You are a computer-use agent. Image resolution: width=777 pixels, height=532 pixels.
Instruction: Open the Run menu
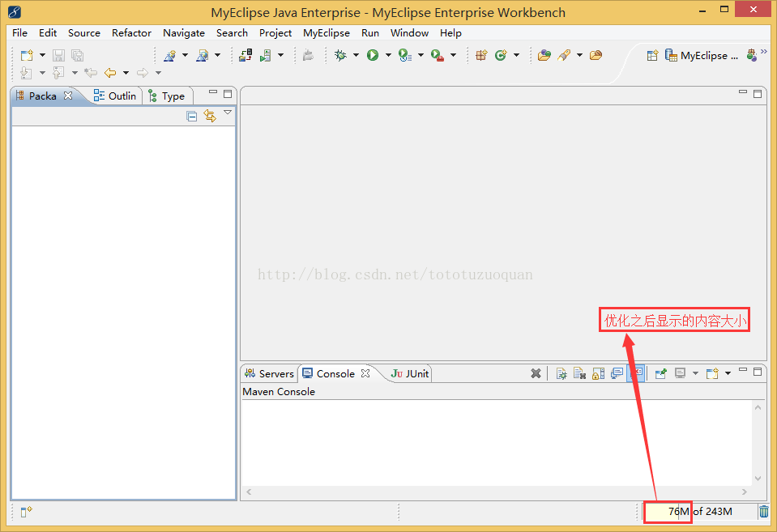click(x=369, y=32)
